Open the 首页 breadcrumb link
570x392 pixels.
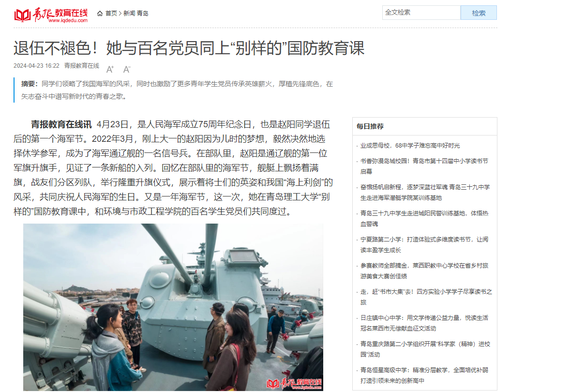111,14
